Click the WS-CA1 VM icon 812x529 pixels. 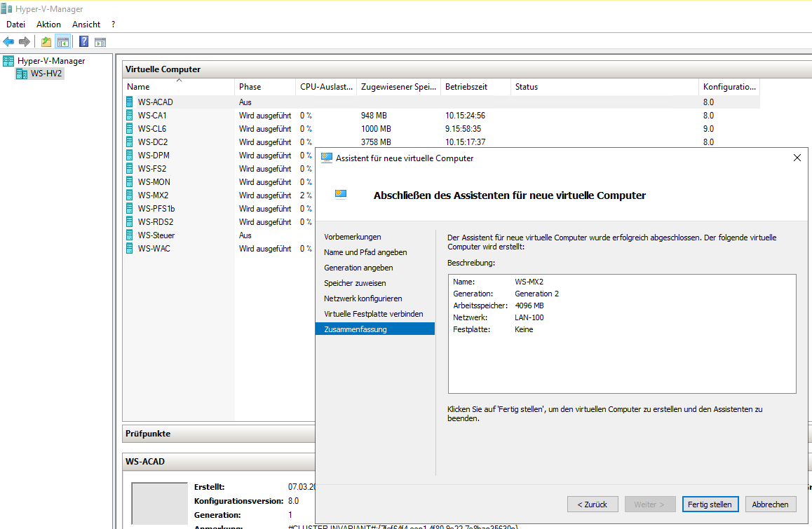coord(130,116)
